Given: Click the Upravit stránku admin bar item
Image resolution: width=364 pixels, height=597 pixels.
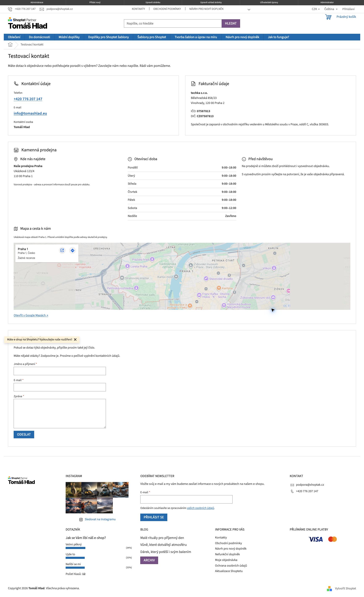Looking at the screenshot, I should pyautogui.click(x=153, y=3).
